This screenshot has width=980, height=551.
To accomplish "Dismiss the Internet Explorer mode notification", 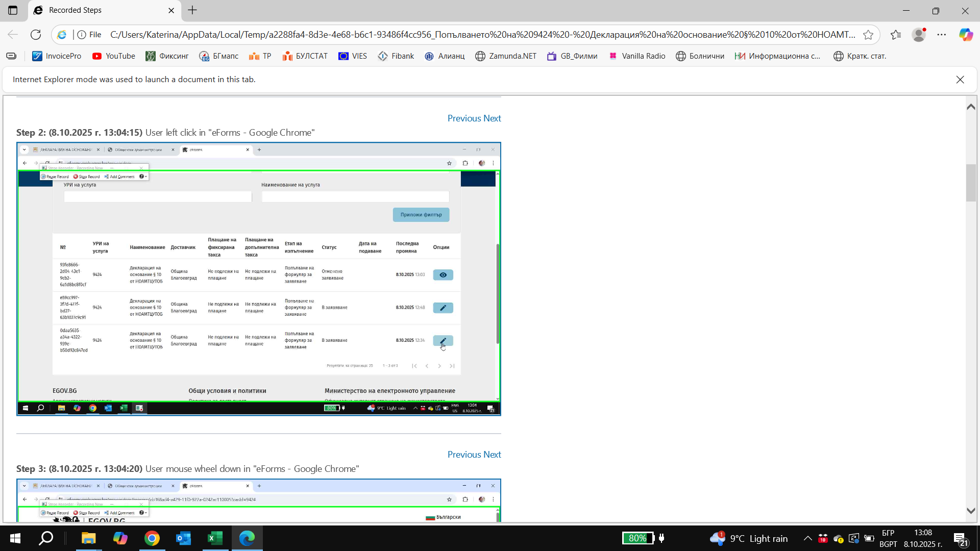I will (960, 80).
